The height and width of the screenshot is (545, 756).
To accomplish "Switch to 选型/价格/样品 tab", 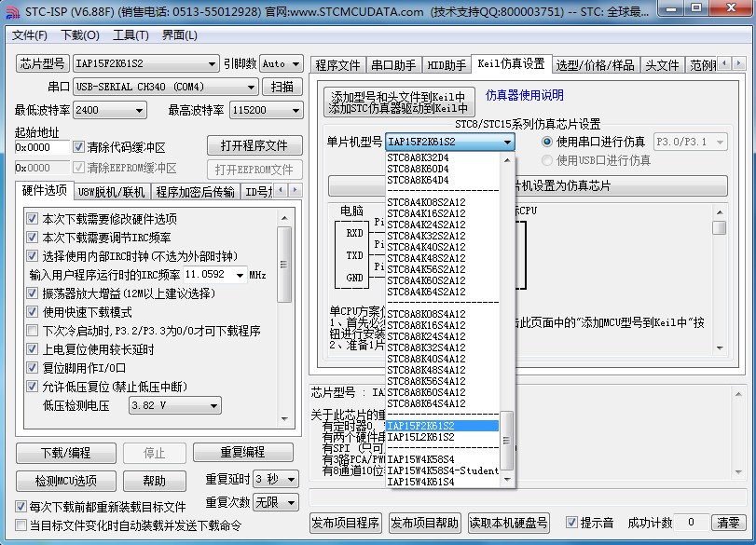I will tap(596, 65).
